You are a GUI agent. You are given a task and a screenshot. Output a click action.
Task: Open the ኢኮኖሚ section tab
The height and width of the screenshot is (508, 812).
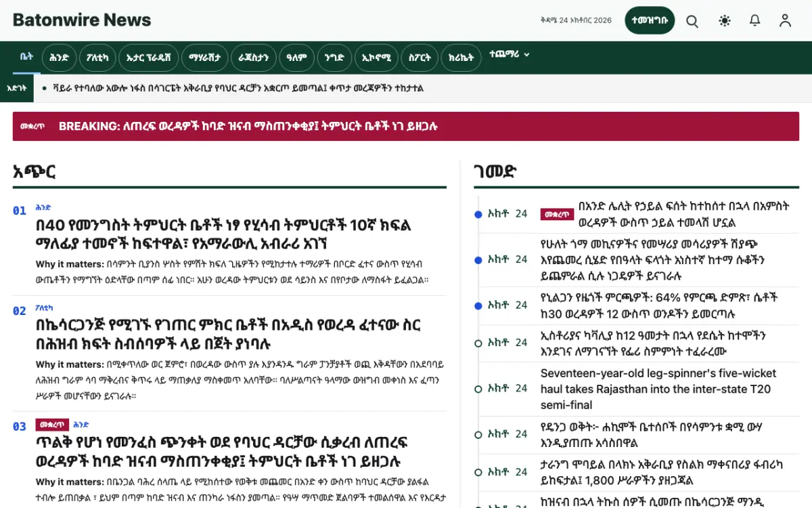[x=376, y=58]
